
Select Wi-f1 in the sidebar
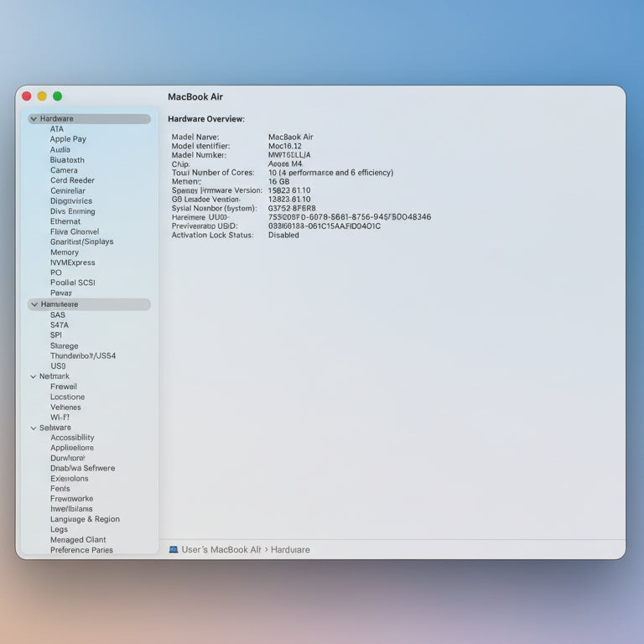tap(60, 418)
